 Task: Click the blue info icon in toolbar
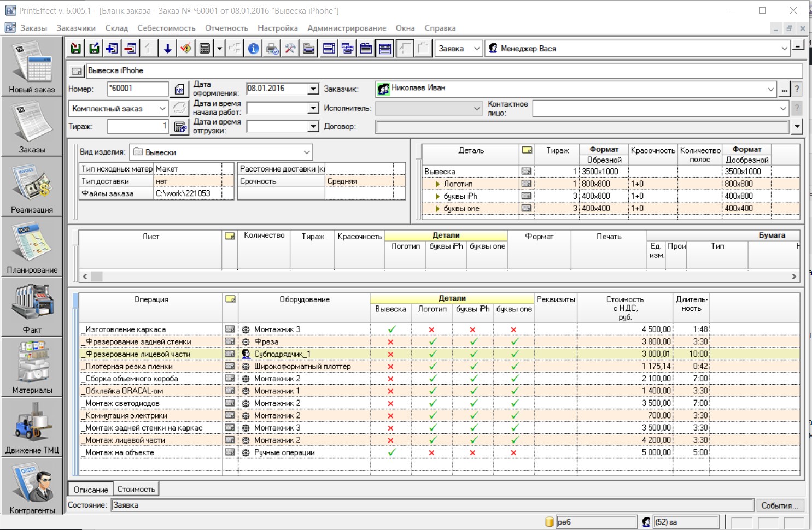click(x=254, y=49)
